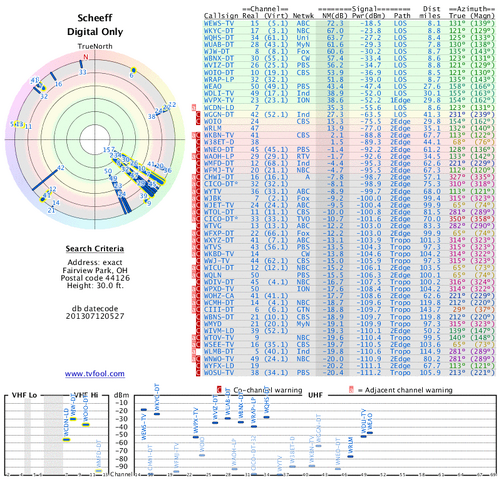Click the co-channel warning icon beside WGGN-DT
501x480 pixels.
pos(198,115)
